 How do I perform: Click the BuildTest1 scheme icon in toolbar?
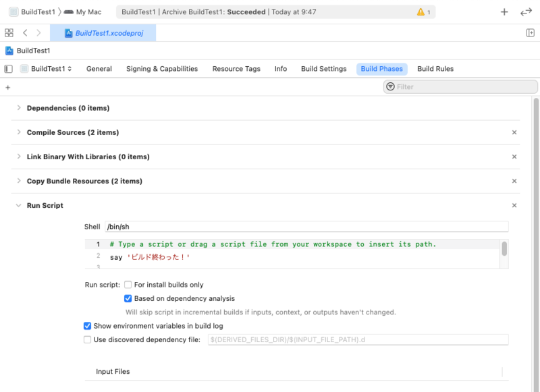click(x=13, y=12)
